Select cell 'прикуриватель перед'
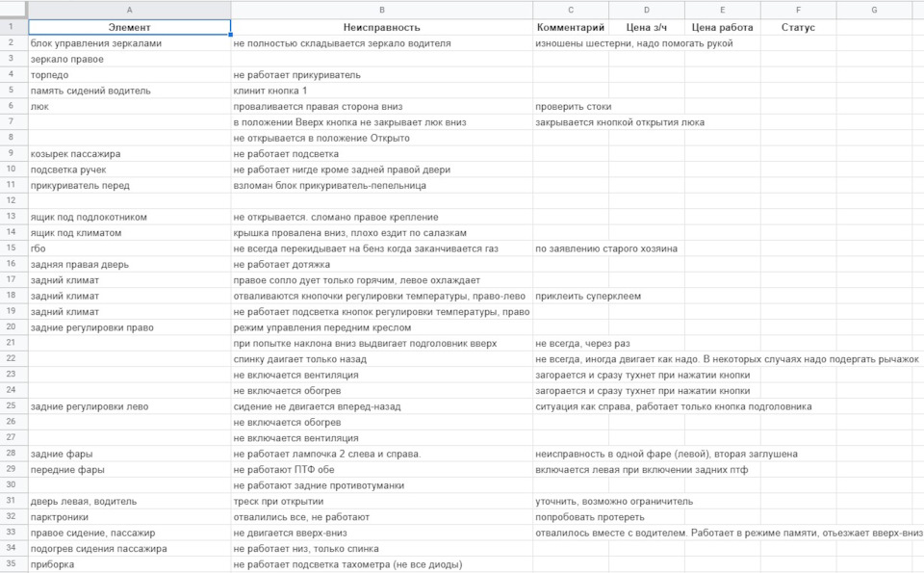This screenshot has height=573, width=924. [x=130, y=186]
